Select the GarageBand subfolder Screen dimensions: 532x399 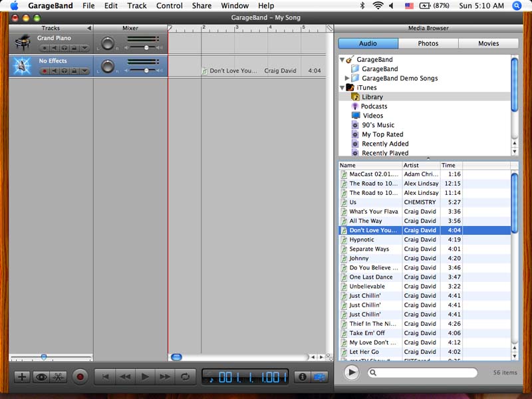click(x=380, y=69)
